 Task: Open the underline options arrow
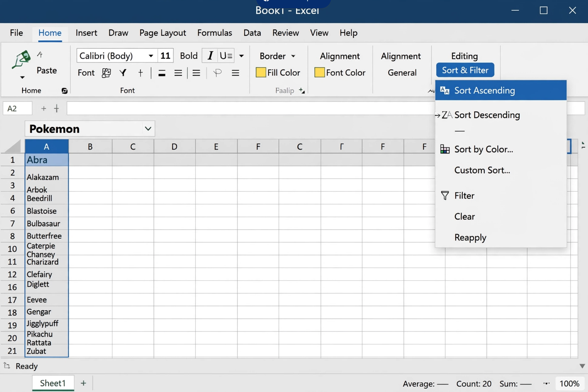coord(241,56)
